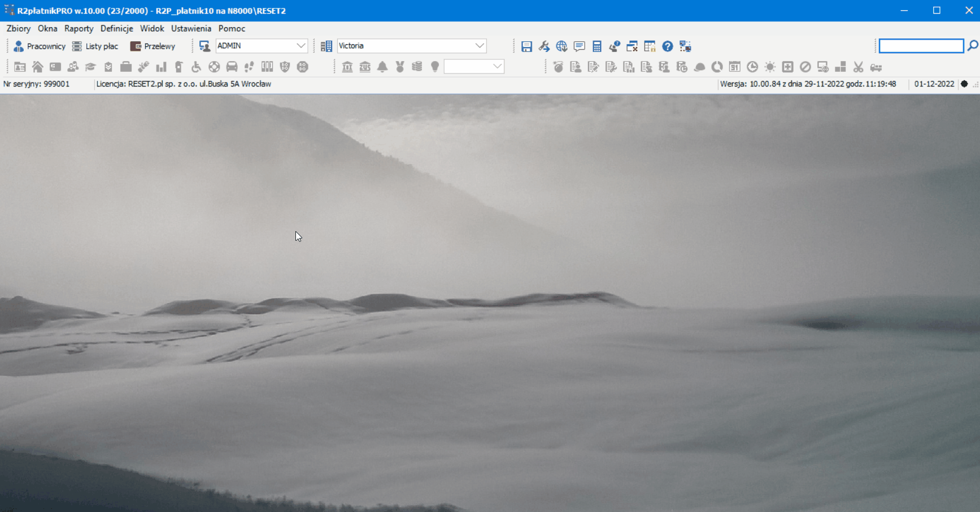Open the Pomoc menu
Viewport: 980px width, 512px height.
(232, 28)
